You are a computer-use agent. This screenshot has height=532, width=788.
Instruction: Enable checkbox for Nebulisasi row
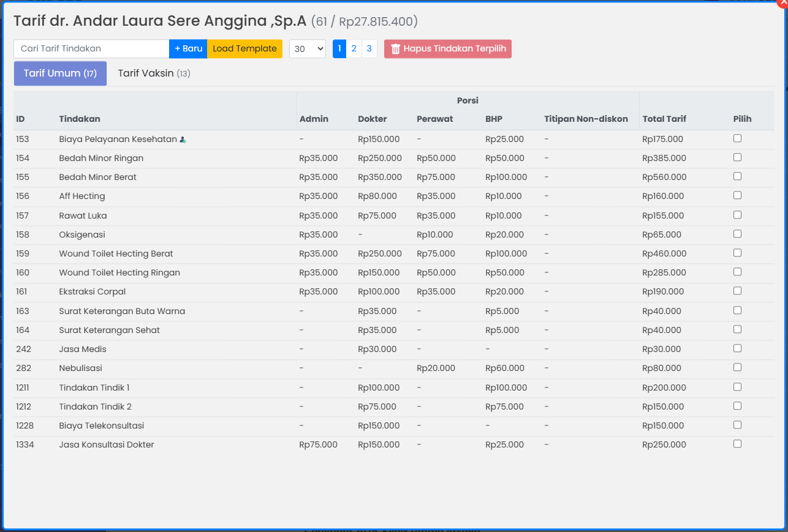click(x=737, y=367)
